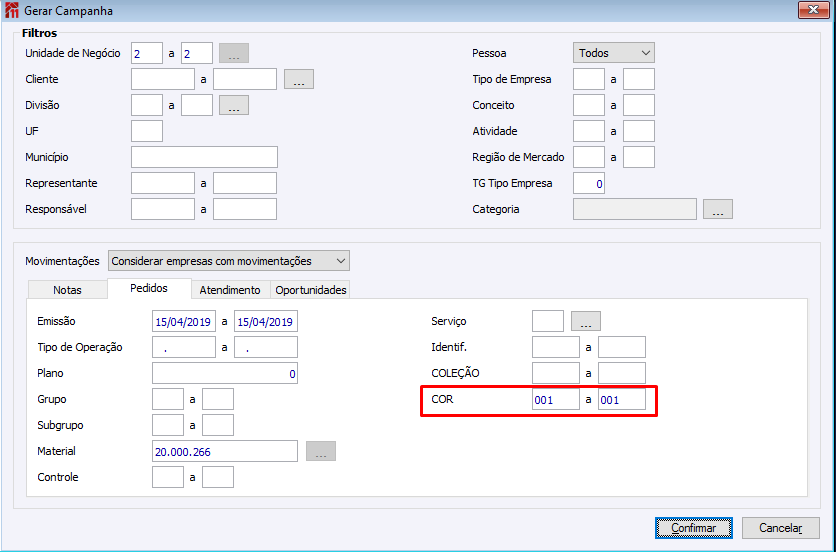
Task: Click the second Região de Mercado field
Action: pyautogui.click(x=639, y=157)
